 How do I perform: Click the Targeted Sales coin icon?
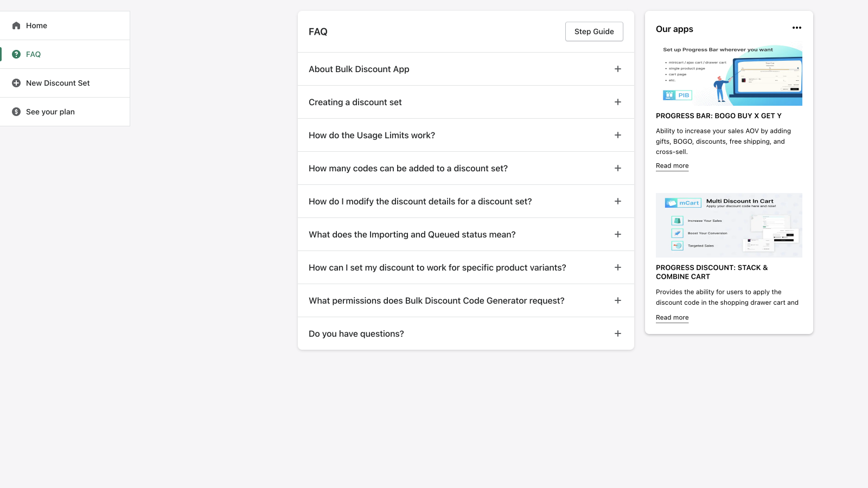pos(676,245)
